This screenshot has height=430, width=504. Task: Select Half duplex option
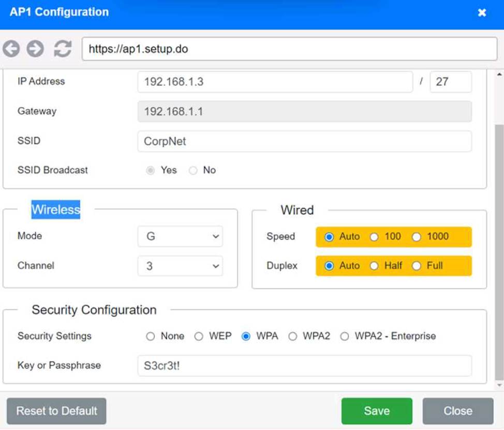[374, 266]
